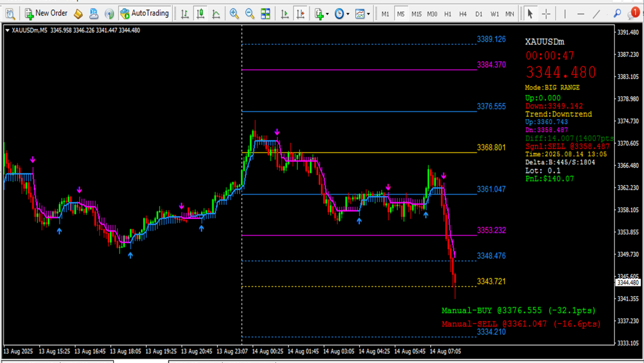
Task: Select the H1 timeframe
Action: (448, 14)
